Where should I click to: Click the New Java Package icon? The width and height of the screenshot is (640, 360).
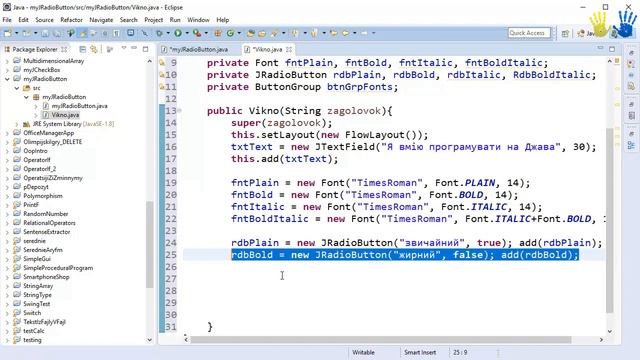coord(218,33)
